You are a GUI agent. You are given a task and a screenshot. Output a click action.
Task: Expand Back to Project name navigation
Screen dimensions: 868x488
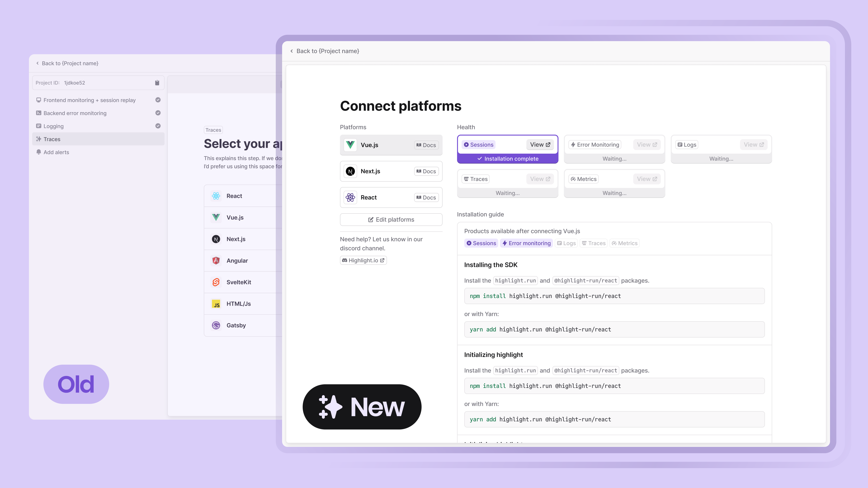(x=324, y=51)
